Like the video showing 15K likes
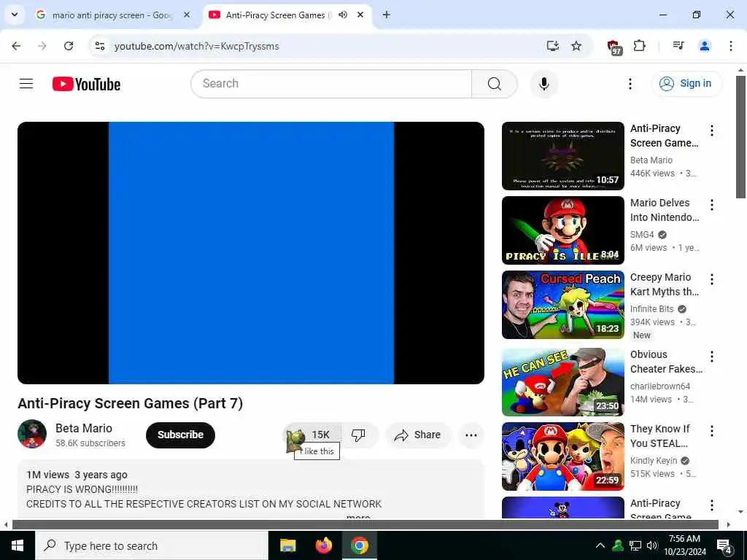The height and width of the screenshot is (560, 747). pyautogui.click(x=312, y=435)
